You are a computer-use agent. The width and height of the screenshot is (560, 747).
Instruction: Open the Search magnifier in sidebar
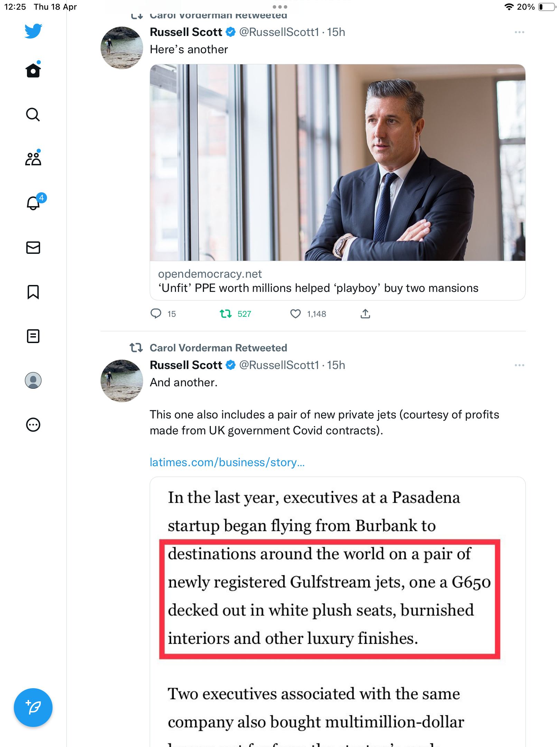[33, 115]
